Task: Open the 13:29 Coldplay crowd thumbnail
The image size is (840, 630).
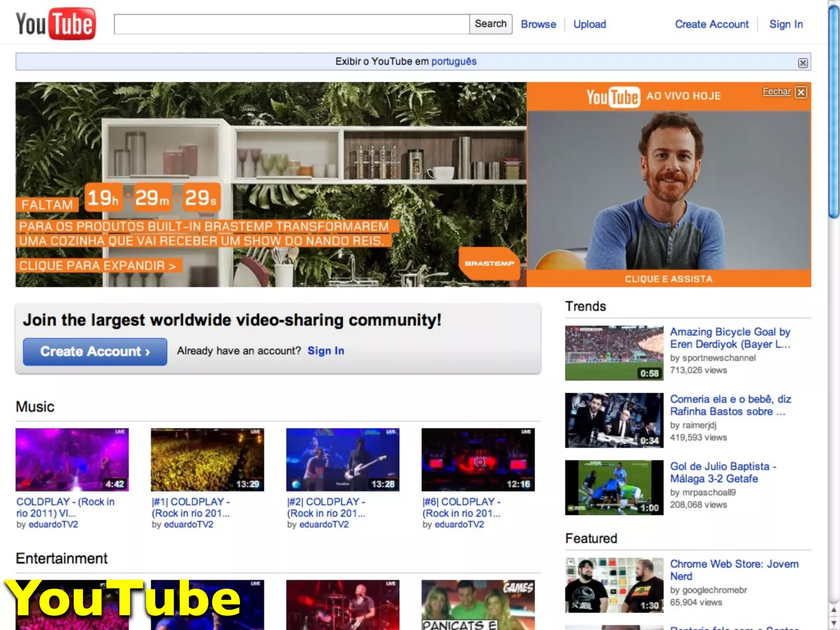Action: 208,460
